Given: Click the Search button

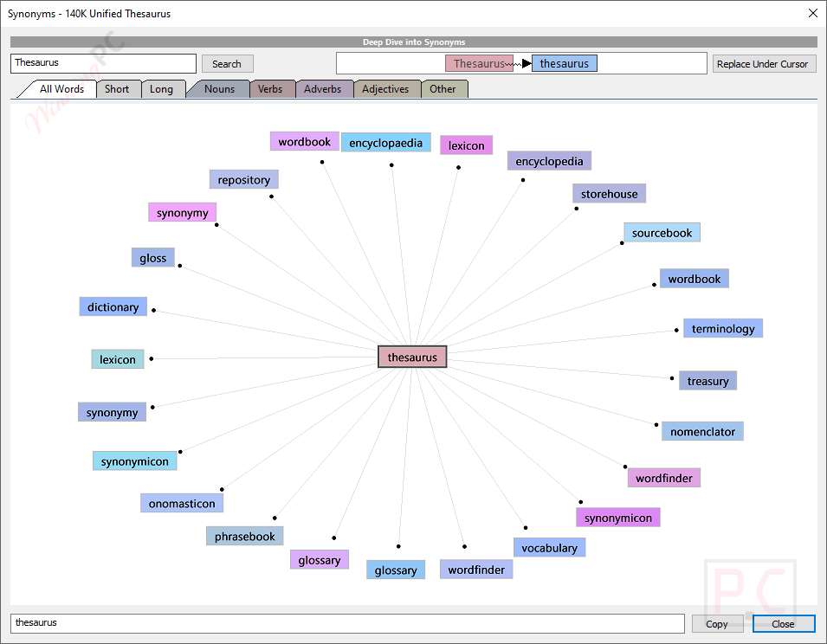Looking at the screenshot, I should pos(228,64).
